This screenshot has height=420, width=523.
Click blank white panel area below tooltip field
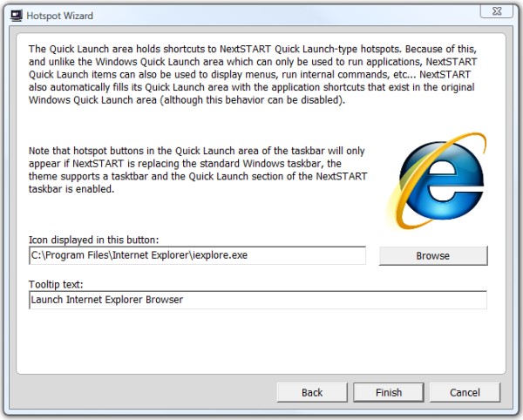coord(261,344)
